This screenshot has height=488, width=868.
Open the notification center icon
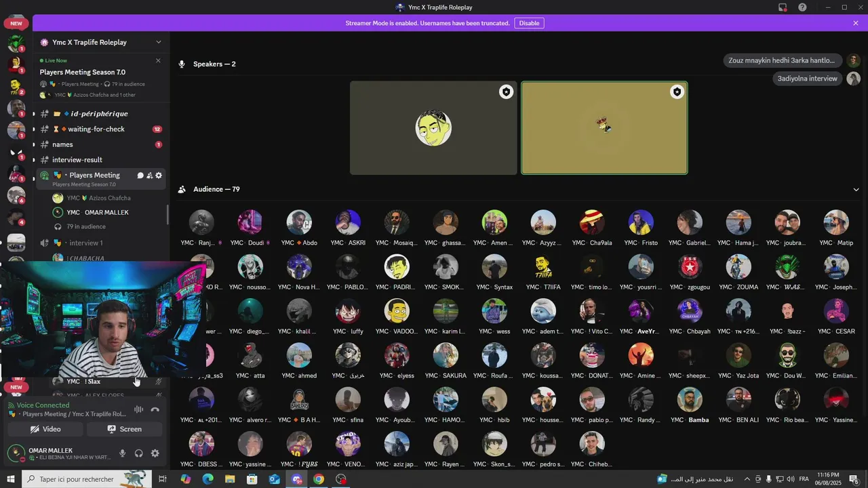853,479
